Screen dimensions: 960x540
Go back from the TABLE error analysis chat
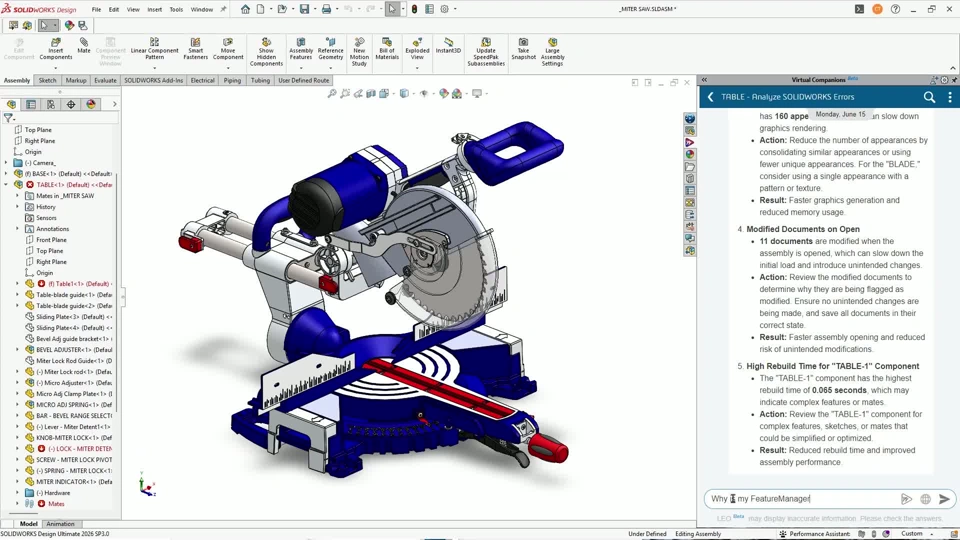(x=710, y=97)
